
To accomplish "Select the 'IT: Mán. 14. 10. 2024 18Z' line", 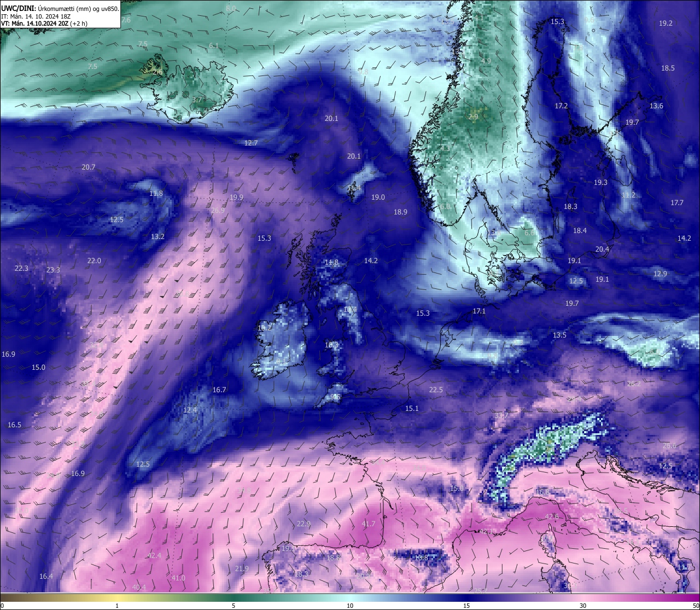I will pos(36,16).
